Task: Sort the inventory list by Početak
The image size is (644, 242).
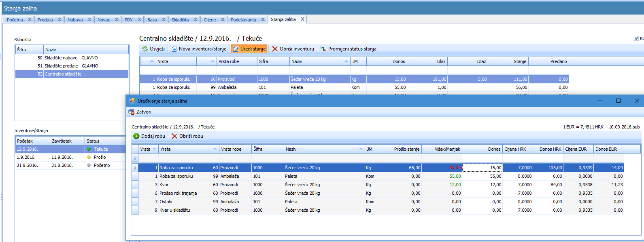Action: [33, 141]
